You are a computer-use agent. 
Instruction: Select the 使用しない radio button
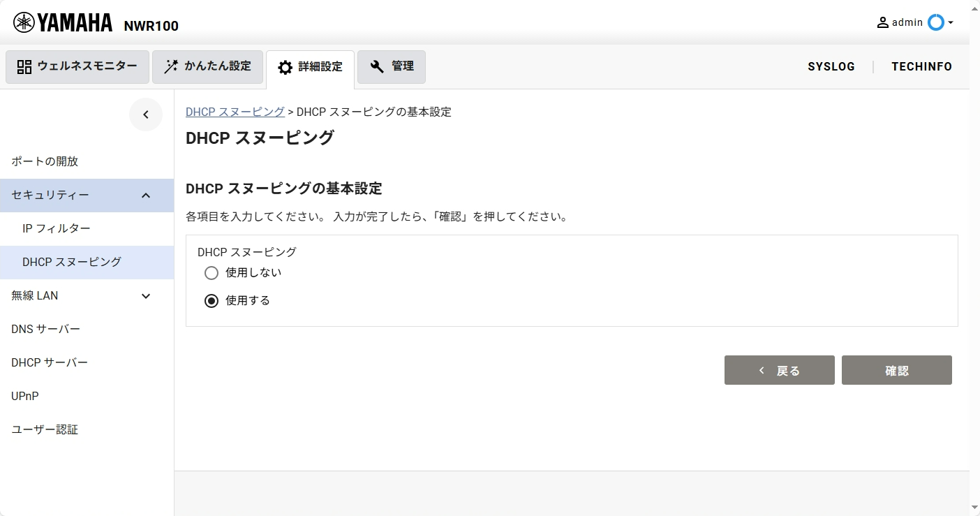pos(211,273)
